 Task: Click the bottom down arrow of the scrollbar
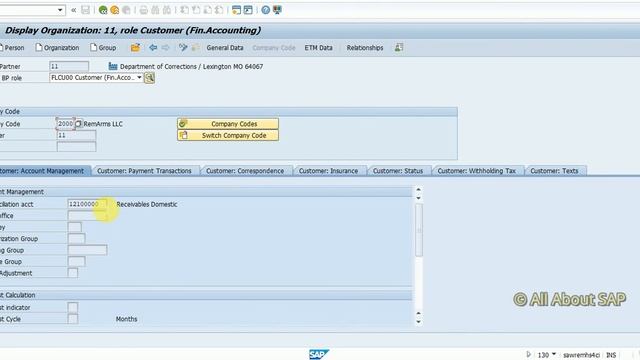tap(418, 322)
